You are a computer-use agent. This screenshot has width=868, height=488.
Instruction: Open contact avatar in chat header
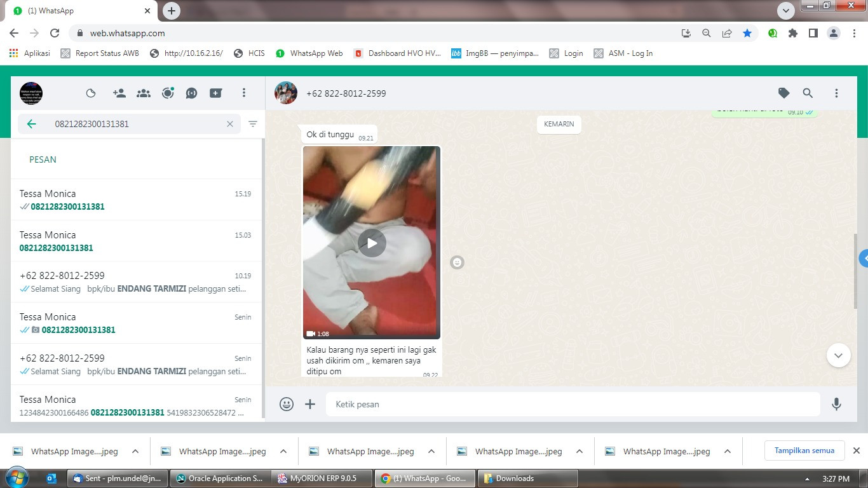point(286,93)
